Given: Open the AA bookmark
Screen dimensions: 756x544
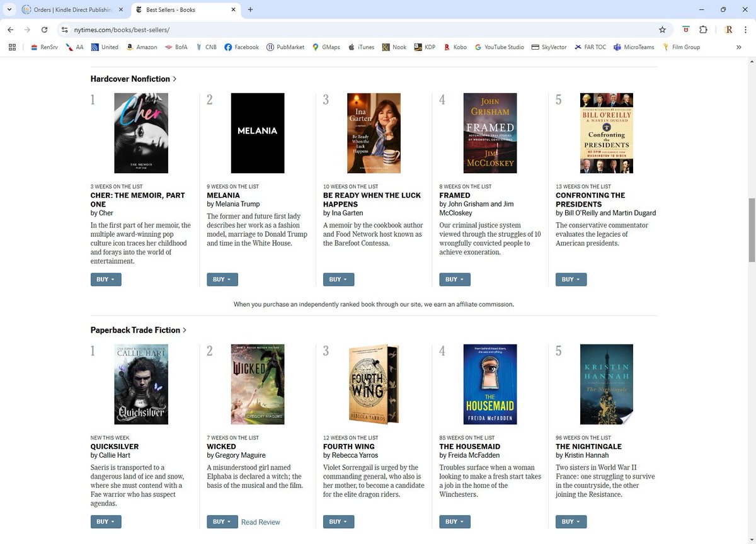Looking at the screenshot, I should (x=74, y=47).
